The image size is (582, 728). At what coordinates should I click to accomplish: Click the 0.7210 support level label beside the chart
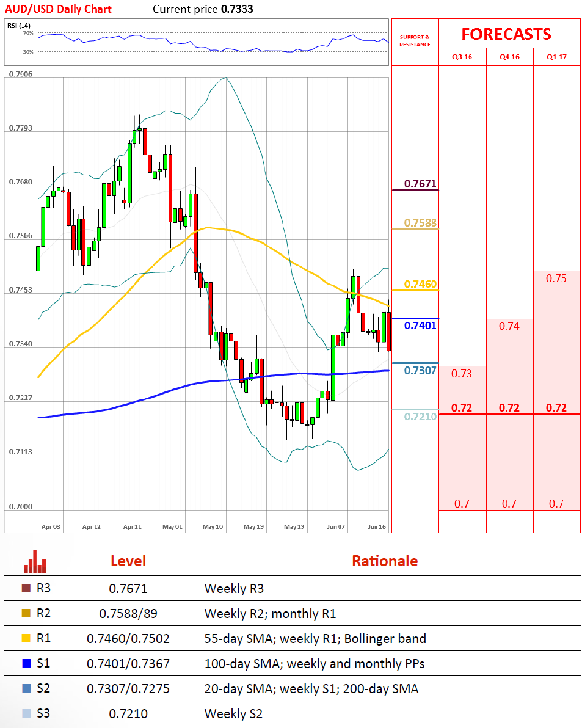(x=421, y=417)
